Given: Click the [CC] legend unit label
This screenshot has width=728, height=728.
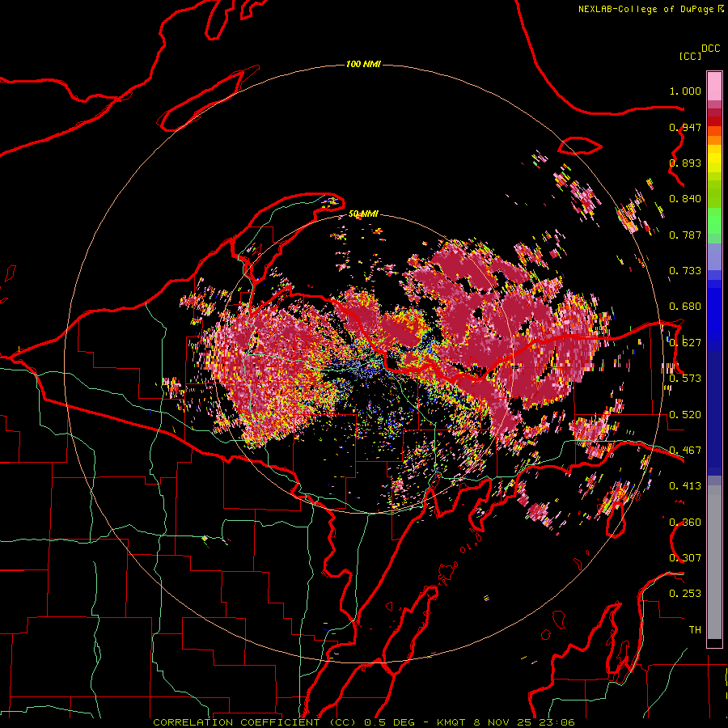Looking at the screenshot, I should 690,56.
